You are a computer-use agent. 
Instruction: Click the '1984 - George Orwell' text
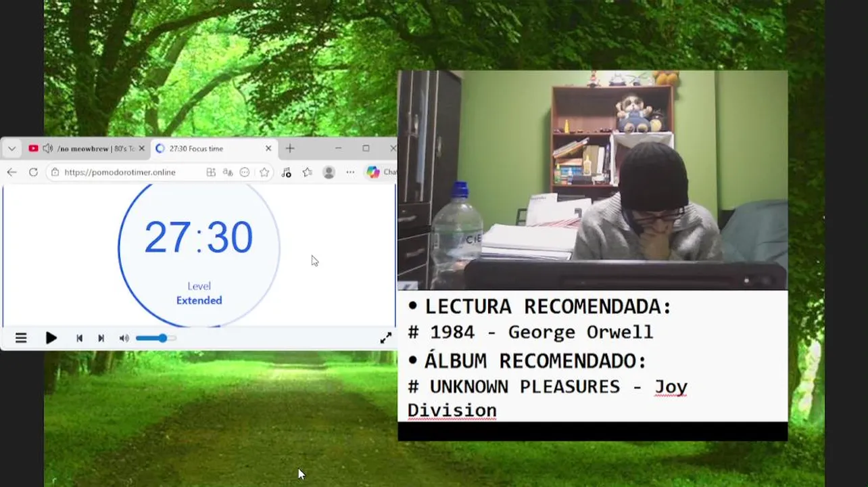[541, 332]
